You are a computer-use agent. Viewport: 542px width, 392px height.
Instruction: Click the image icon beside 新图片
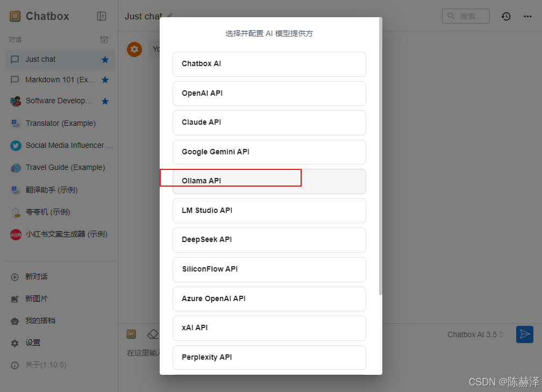15,300
